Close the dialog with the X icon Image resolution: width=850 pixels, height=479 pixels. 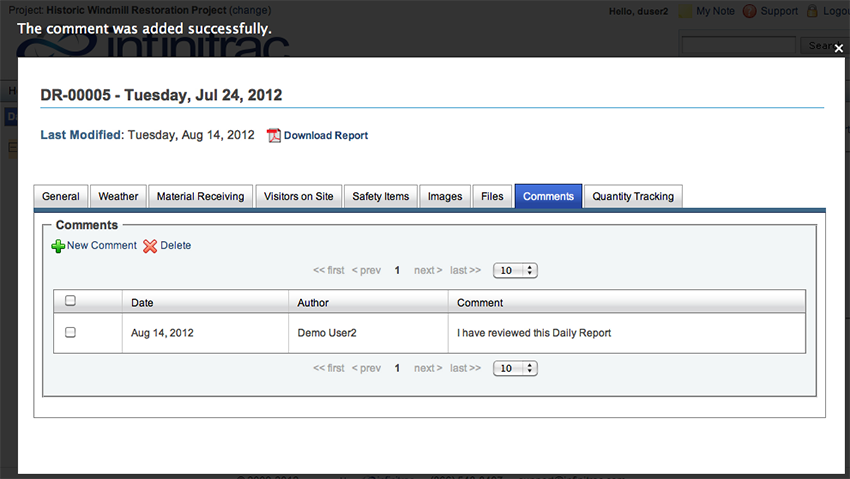click(839, 48)
